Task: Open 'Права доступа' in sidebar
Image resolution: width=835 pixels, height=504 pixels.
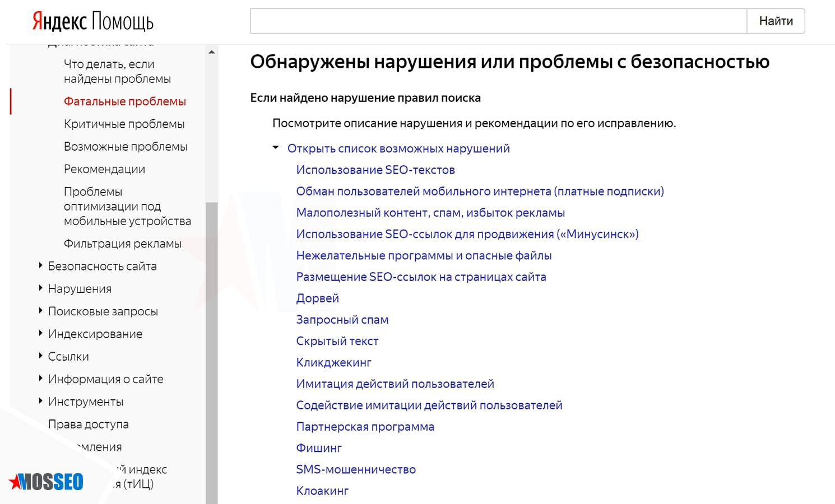Action: pos(89,424)
